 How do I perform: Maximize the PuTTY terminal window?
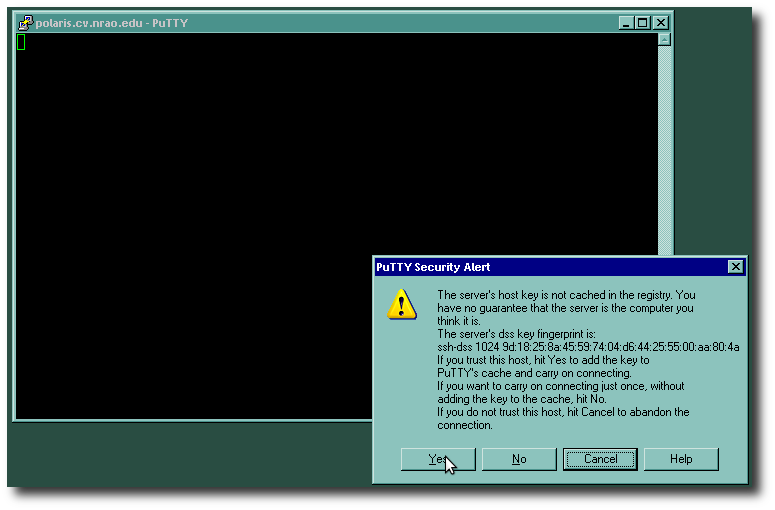click(642, 23)
